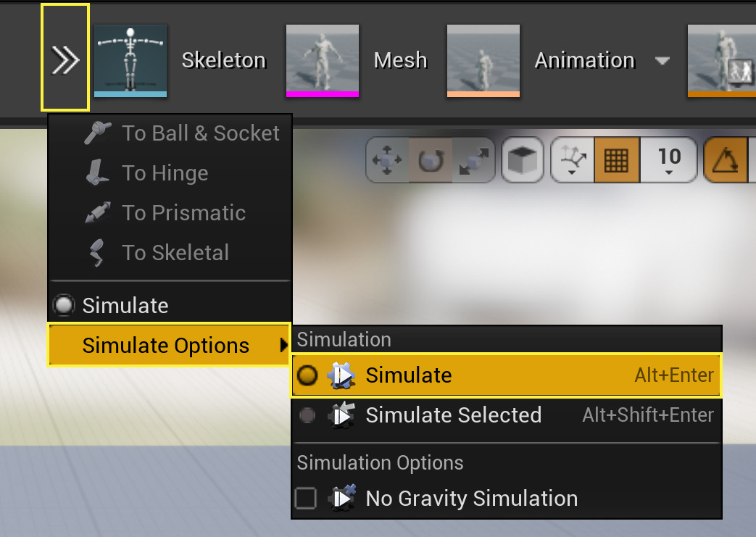Select the Simulate radio option

click(x=408, y=375)
